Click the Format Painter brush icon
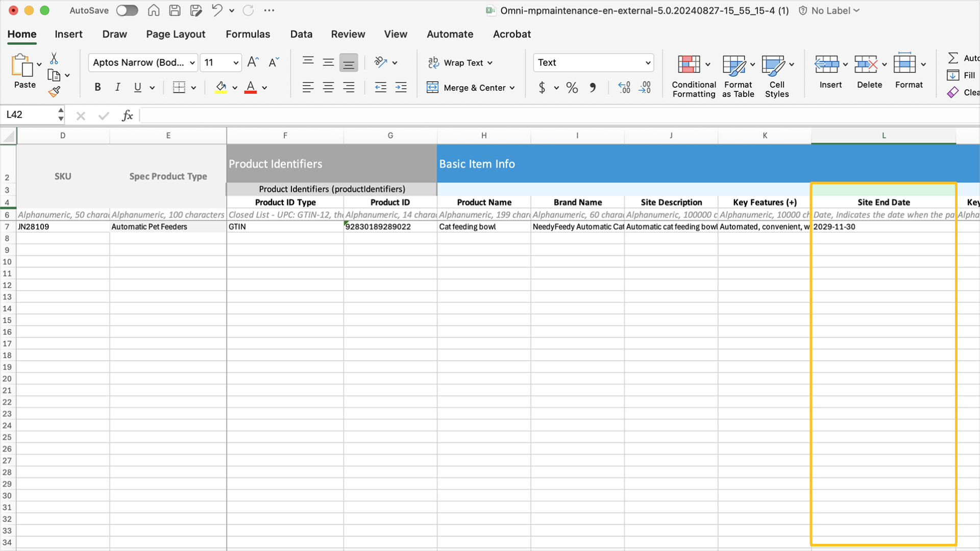This screenshot has height=551, width=980. (54, 92)
